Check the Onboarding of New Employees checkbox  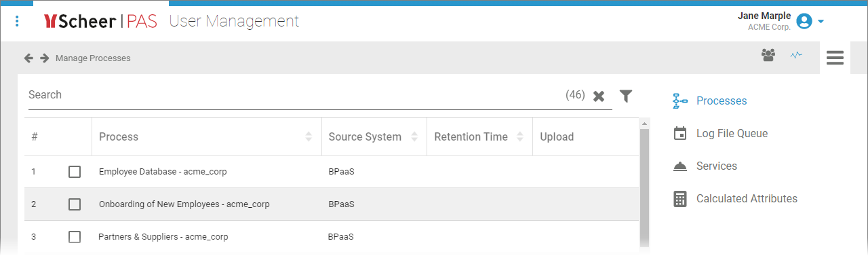click(75, 204)
